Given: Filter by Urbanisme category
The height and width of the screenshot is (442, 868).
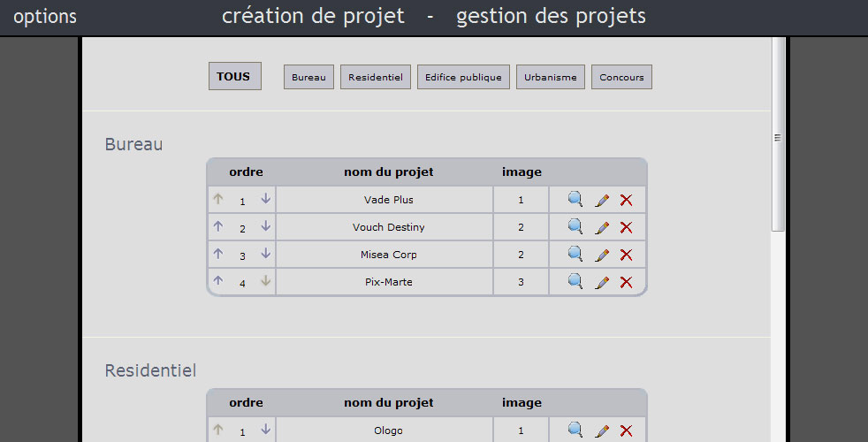Looking at the screenshot, I should pyautogui.click(x=550, y=78).
